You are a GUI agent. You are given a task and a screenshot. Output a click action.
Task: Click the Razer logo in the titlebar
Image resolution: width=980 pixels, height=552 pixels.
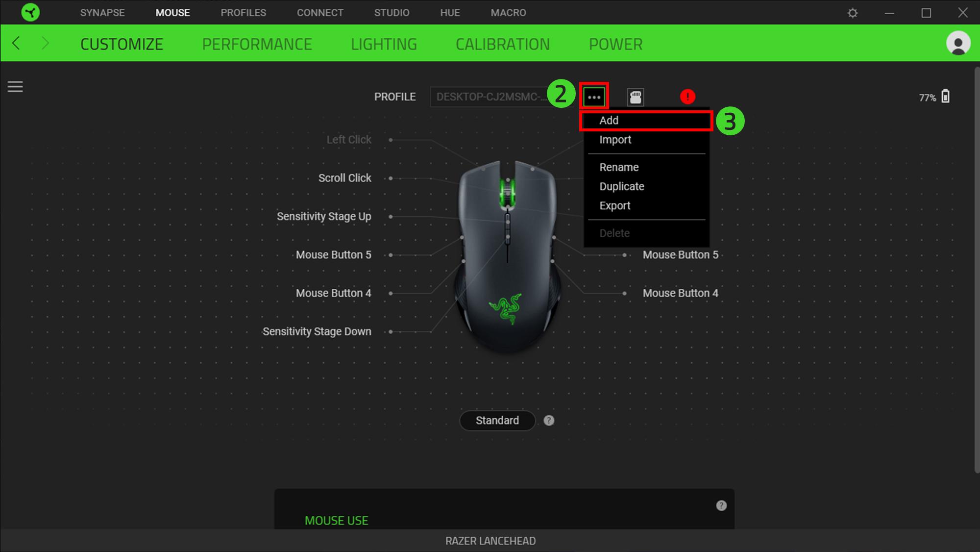(30, 12)
